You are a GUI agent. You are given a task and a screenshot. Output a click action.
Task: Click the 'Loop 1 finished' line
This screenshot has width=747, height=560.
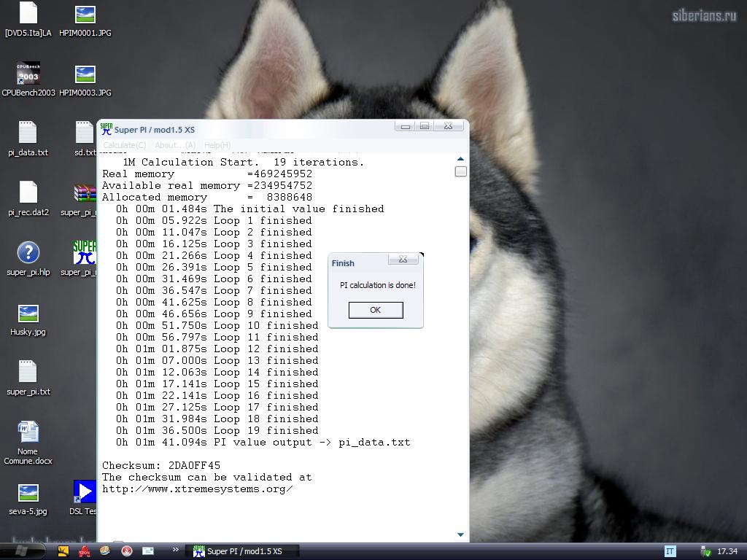click(214, 220)
